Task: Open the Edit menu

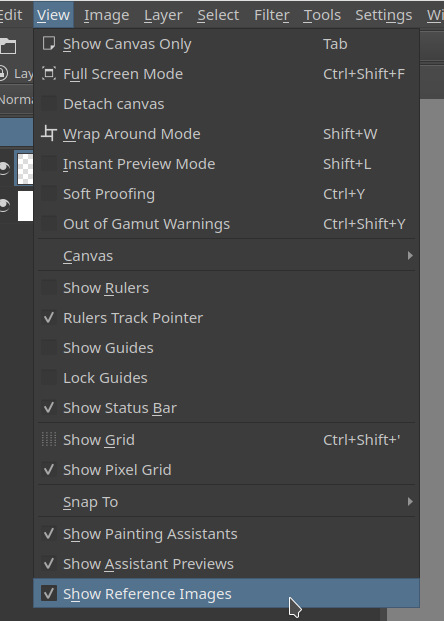Action: 11,15
